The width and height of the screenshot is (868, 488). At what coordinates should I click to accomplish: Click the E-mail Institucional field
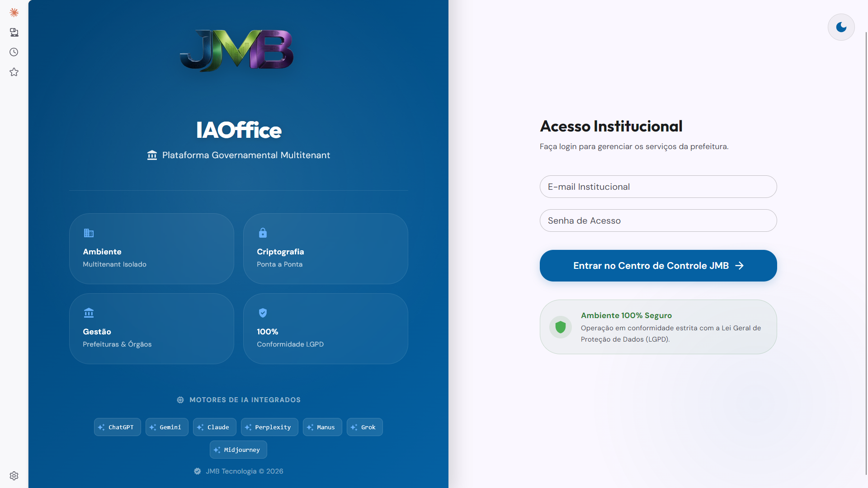(x=658, y=187)
